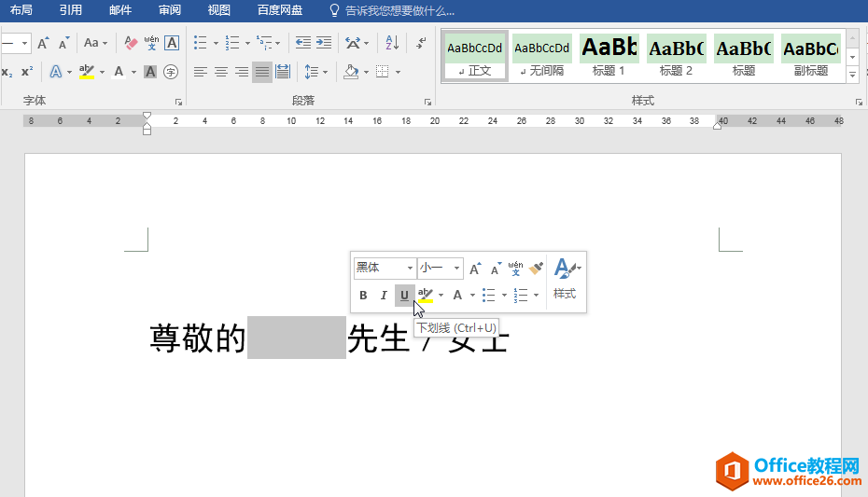This screenshot has width=868, height=497.
Task: Open ribbon highlight color dropdown arrow
Action: 102,73
